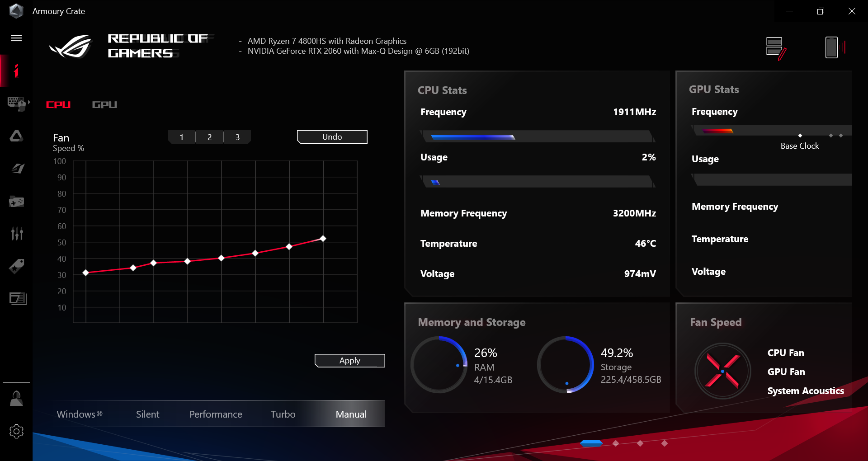Go to the fourth dashboard page indicator

coord(665,443)
